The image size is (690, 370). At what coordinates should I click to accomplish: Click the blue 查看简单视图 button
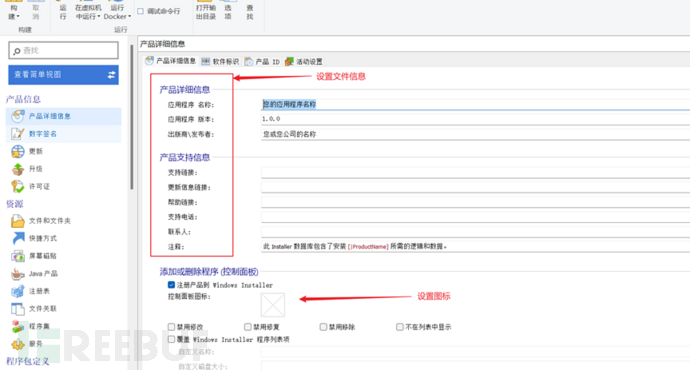click(x=63, y=75)
